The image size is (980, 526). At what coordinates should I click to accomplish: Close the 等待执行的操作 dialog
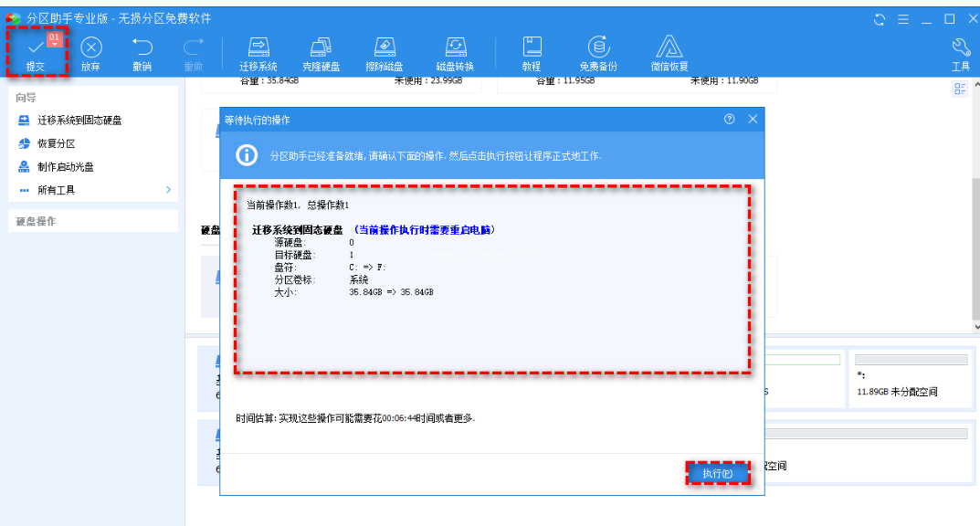coord(753,120)
